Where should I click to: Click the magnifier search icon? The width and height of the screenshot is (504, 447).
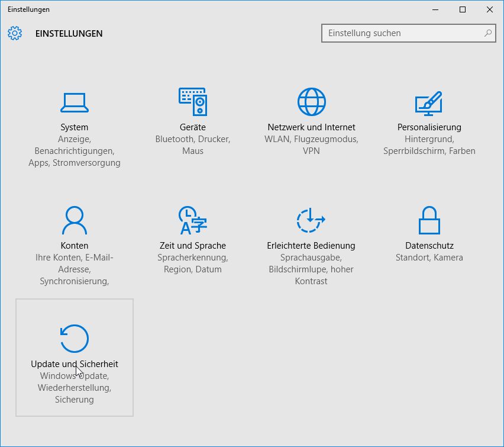point(488,33)
